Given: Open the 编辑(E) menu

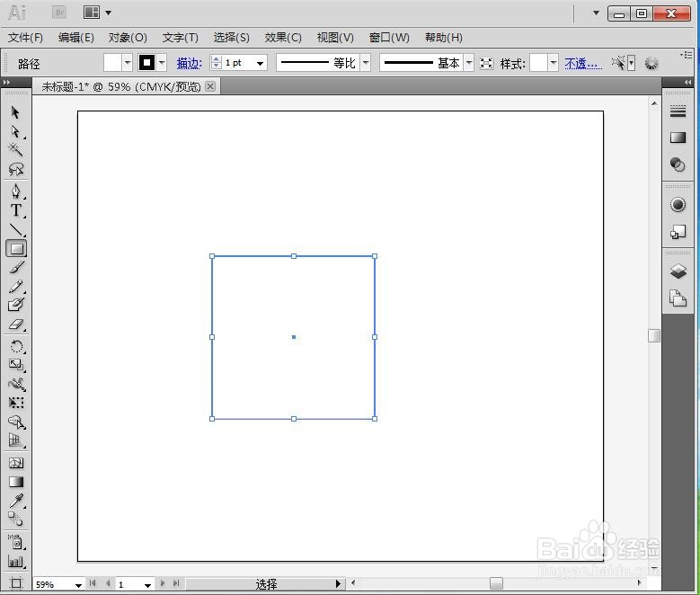Looking at the screenshot, I should click(75, 38).
